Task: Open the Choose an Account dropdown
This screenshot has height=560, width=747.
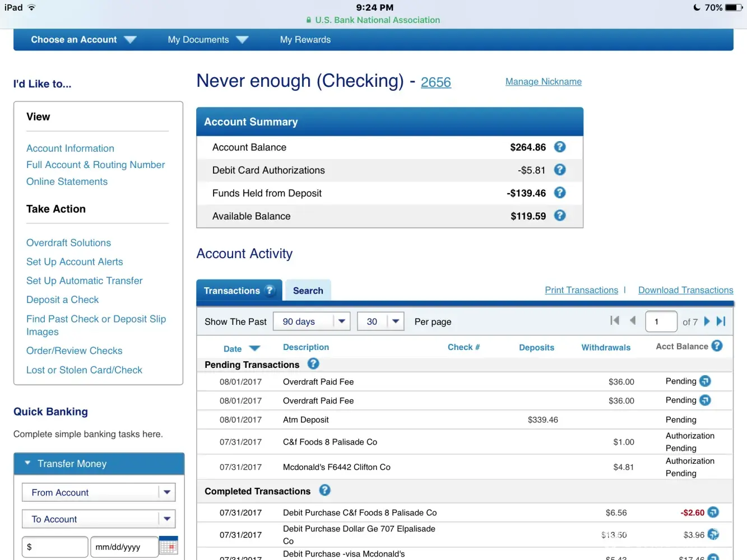Action: pos(83,40)
